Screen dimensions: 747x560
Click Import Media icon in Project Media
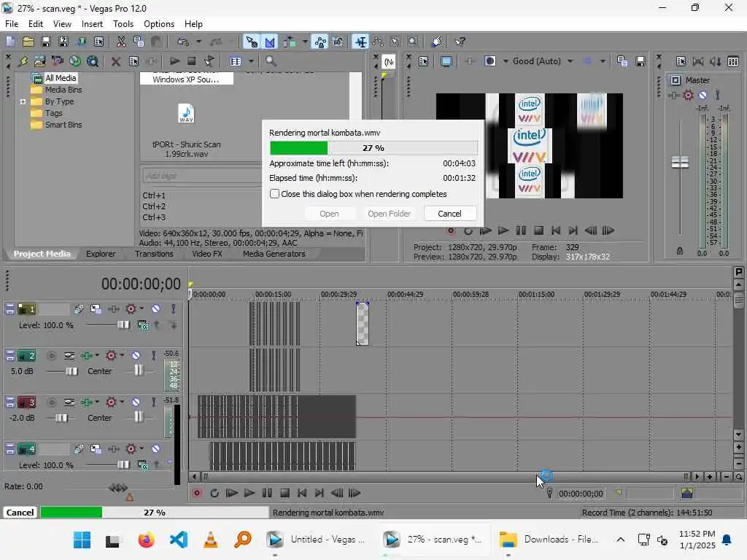point(23,61)
